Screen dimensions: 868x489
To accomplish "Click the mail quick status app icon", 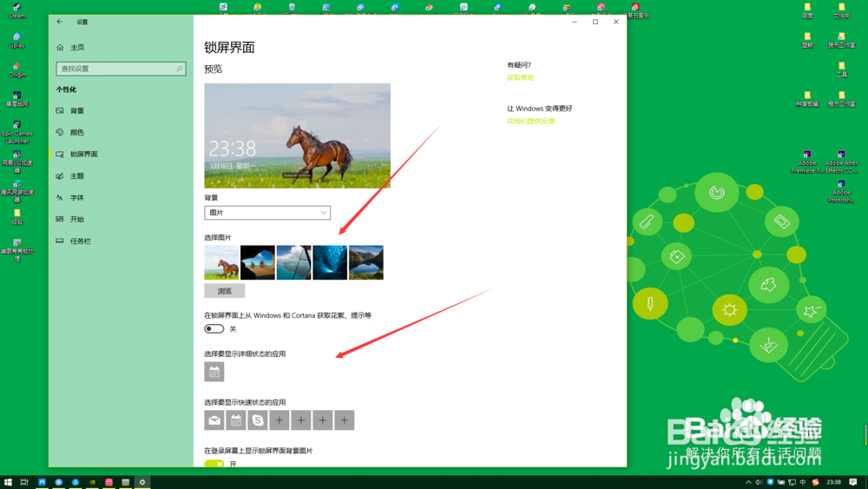I will click(x=214, y=420).
